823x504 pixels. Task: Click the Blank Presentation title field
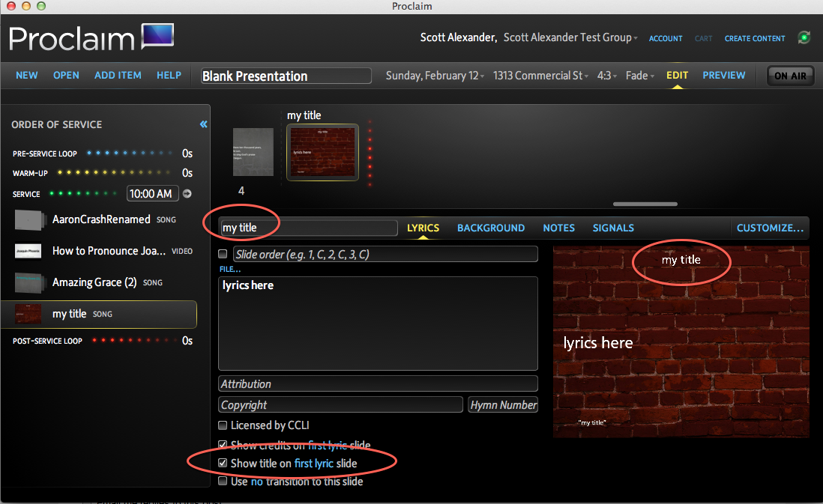pyautogui.click(x=286, y=76)
